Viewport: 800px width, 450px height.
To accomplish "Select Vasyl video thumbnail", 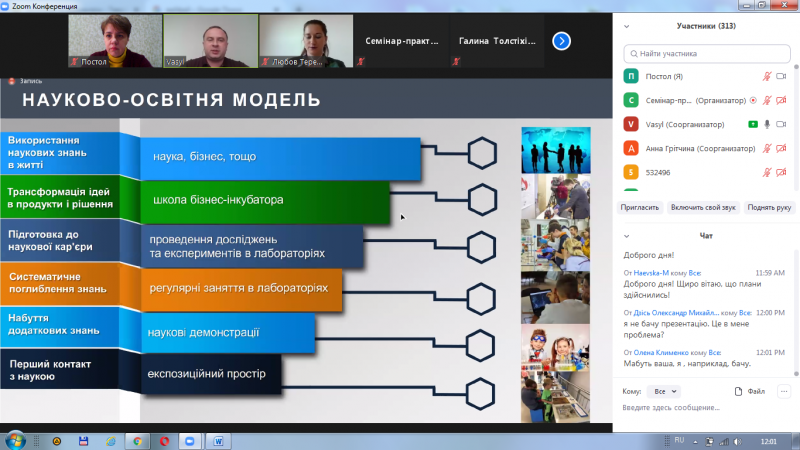I will [x=211, y=41].
